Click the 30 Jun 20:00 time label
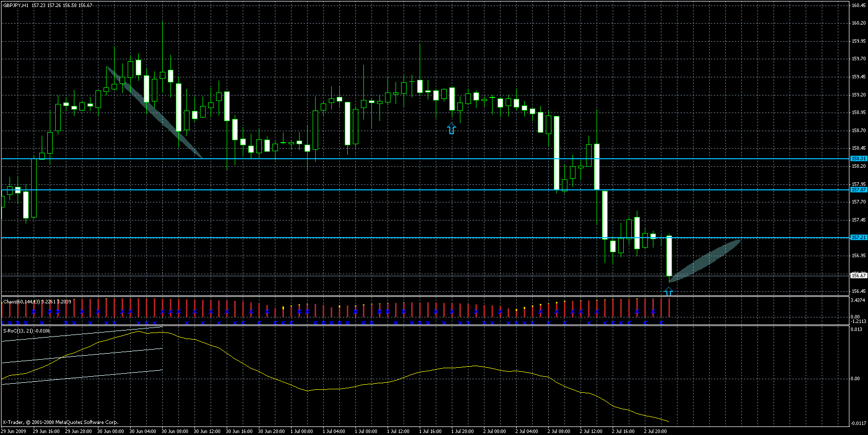The image size is (868, 435). click(x=271, y=431)
